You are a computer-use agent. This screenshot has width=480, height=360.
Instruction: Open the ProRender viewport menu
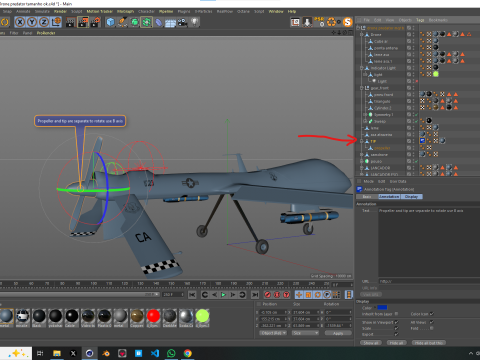point(46,33)
